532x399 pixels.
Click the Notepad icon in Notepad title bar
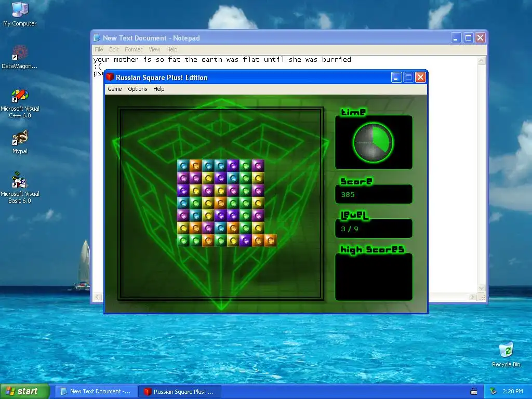point(97,37)
